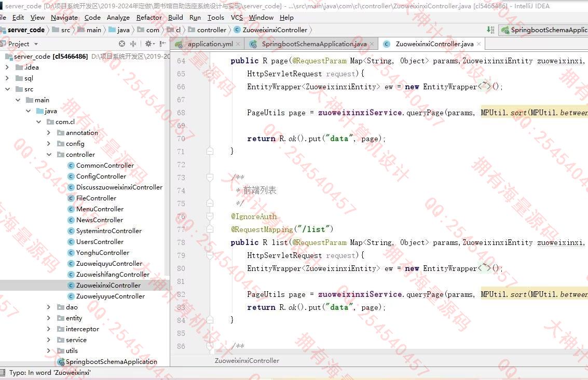The width and height of the screenshot is (588, 380).
Task: Click the build project icon in toolbar
Action: pyautogui.click(x=490, y=30)
